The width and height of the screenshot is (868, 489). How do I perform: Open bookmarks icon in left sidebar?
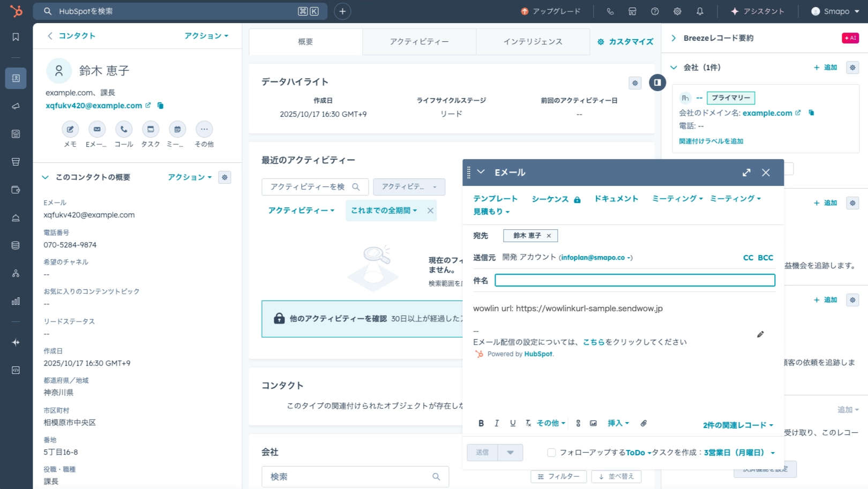click(x=16, y=37)
